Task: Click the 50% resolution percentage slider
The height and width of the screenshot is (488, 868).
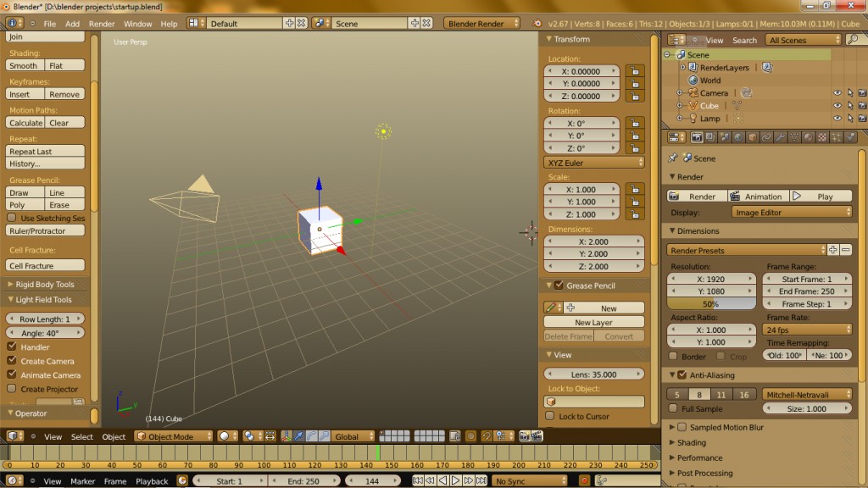Action: [x=710, y=303]
